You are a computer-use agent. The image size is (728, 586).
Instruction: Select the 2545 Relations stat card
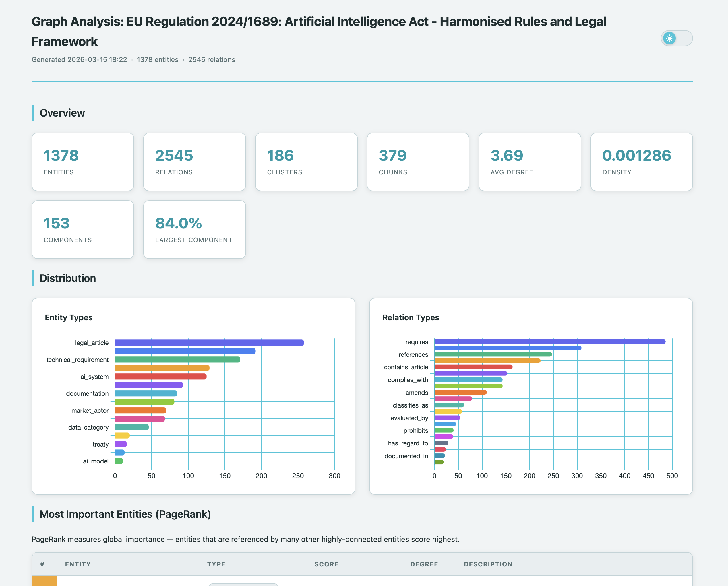pos(195,162)
